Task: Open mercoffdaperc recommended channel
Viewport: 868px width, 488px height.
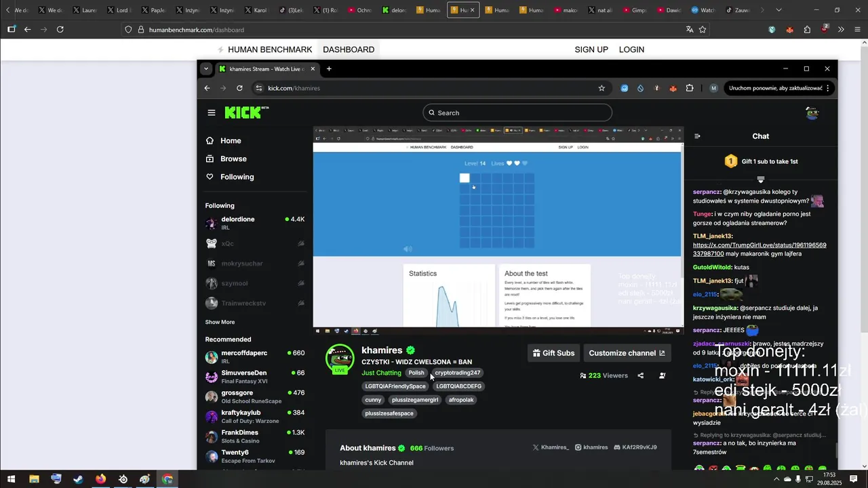Action: [x=255, y=357]
